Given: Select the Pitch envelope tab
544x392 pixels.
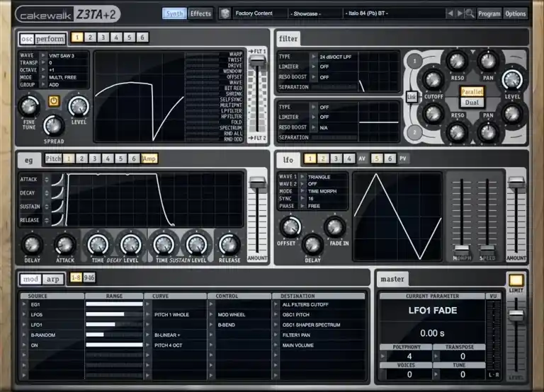Looking at the screenshot, I should click(53, 158).
